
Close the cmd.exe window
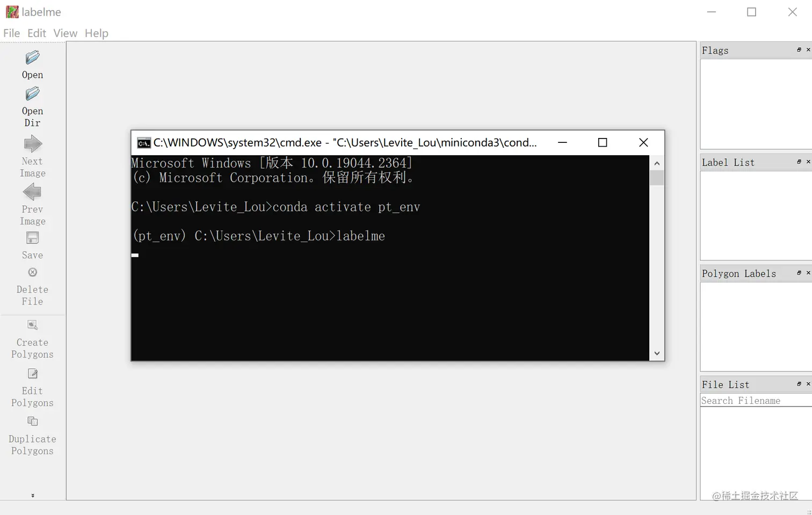pyautogui.click(x=643, y=142)
